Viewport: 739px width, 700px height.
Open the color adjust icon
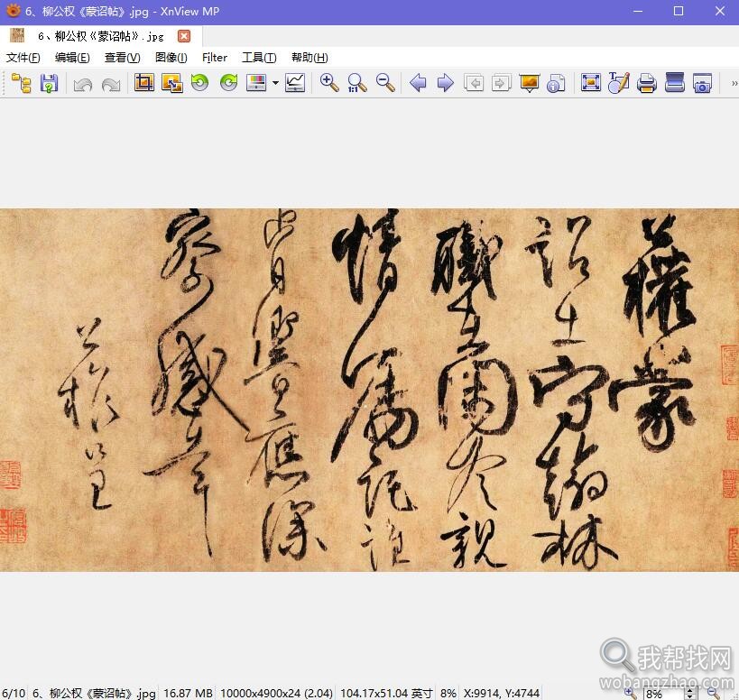(x=256, y=83)
